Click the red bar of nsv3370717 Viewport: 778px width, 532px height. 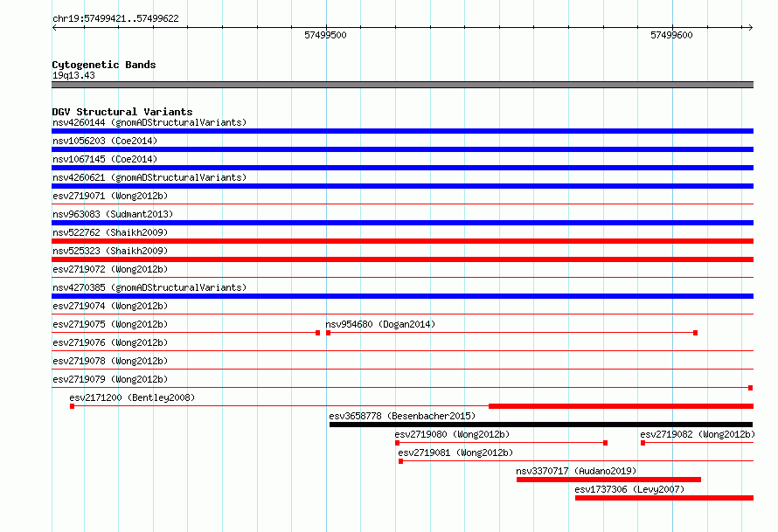tap(608, 480)
